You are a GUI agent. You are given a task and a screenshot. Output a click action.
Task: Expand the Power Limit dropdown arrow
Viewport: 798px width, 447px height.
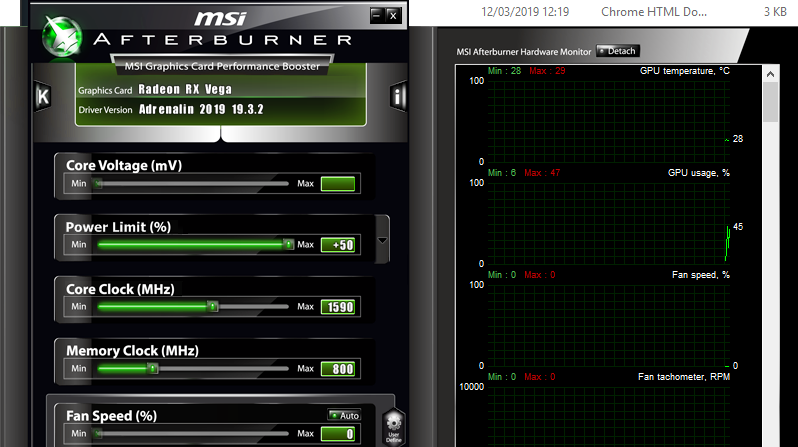click(x=382, y=240)
